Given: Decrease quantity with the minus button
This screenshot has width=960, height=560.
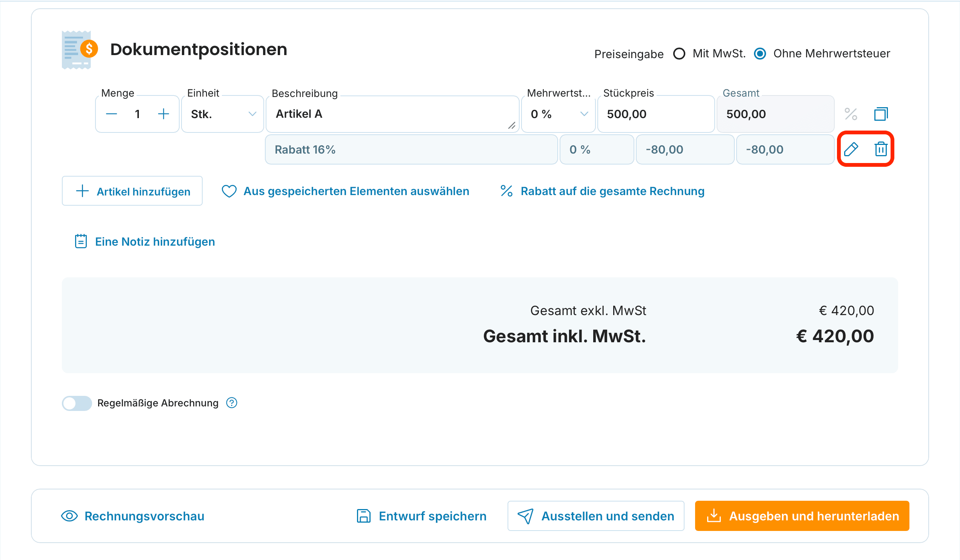Looking at the screenshot, I should tap(111, 114).
